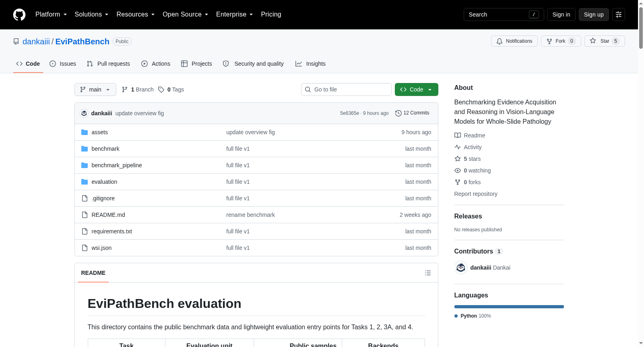Viewport: 644px width, 347px height.
Task: Star the EviPathBench repository
Action: 605,41
